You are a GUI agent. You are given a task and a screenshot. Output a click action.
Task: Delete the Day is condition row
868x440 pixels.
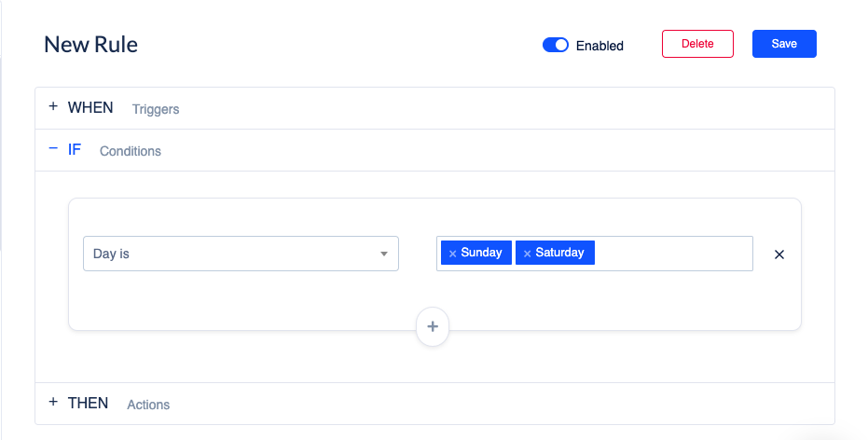click(778, 254)
